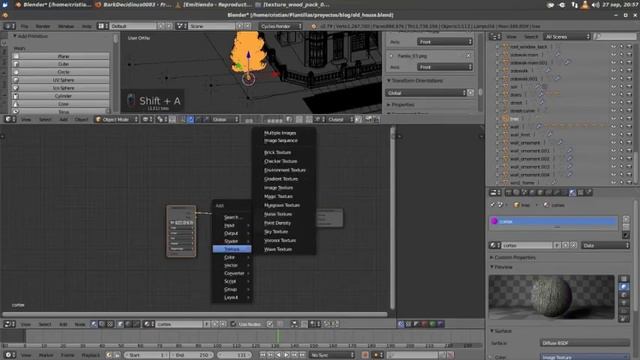Viewport: 640px width, 360px height.
Task: Pick Voronoi Texture from the submenu
Action: click(280, 240)
